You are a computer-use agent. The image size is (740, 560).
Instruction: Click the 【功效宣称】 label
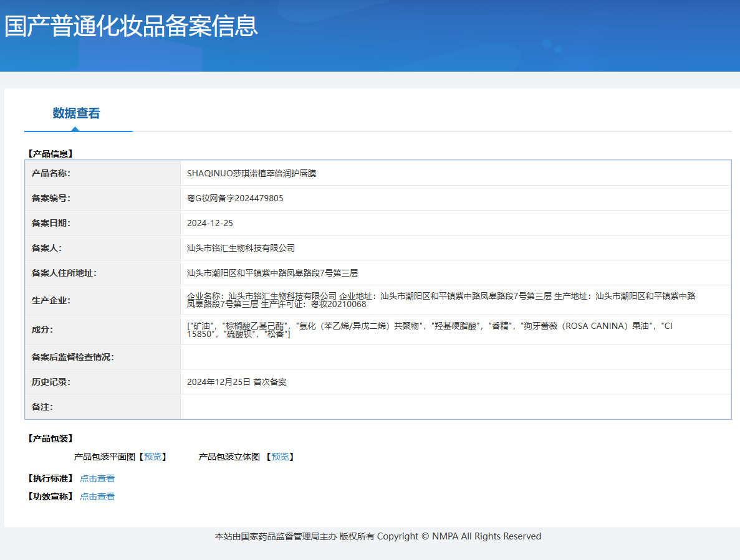click(x=50, y=496)
